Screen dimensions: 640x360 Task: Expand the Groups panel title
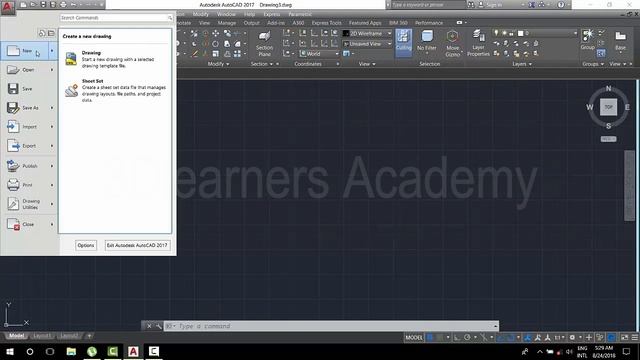(x=593, y=64)
